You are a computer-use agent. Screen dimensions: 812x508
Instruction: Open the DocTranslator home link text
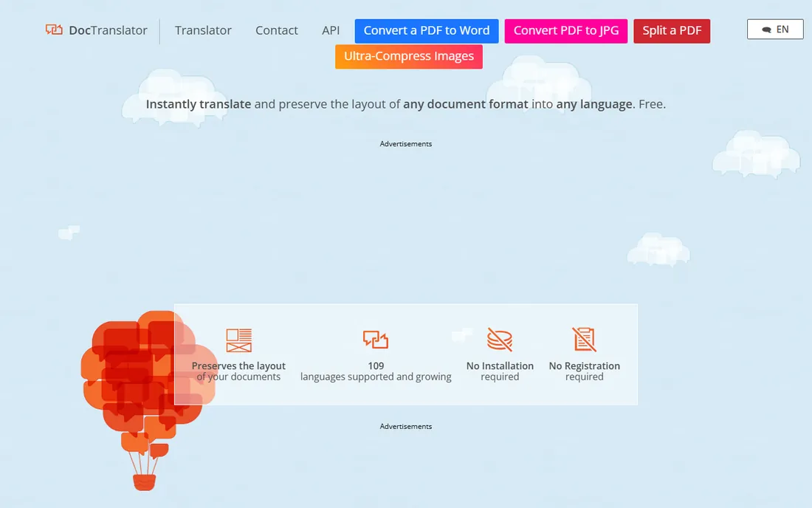108,30
